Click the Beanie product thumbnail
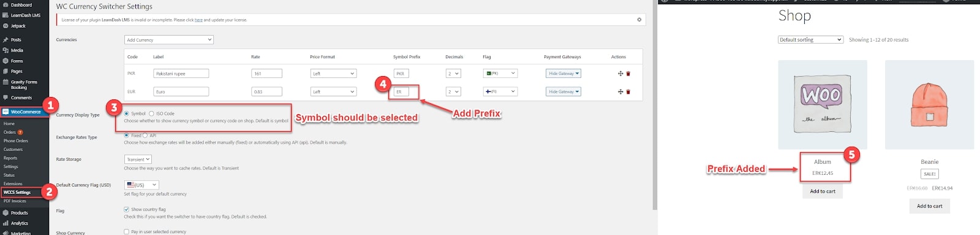This screenshot has height=235, width=980. point(930,105)
